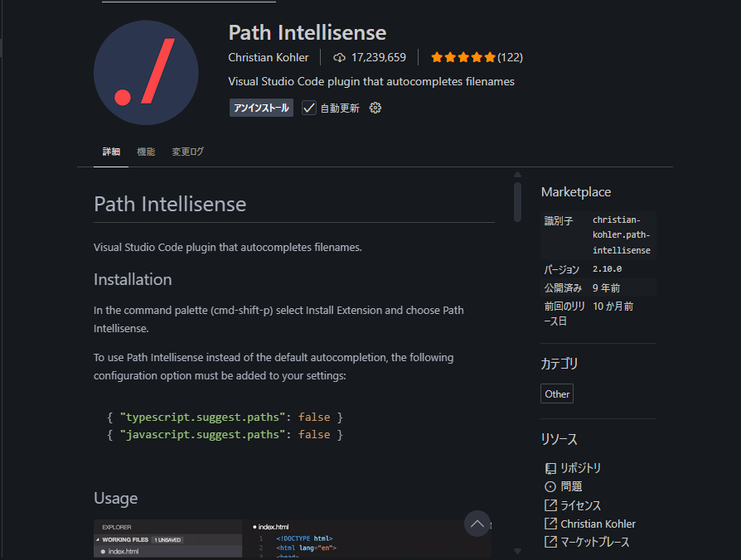Click the アンインストール button
Screen dimensions: 741x560
point(261,107)
